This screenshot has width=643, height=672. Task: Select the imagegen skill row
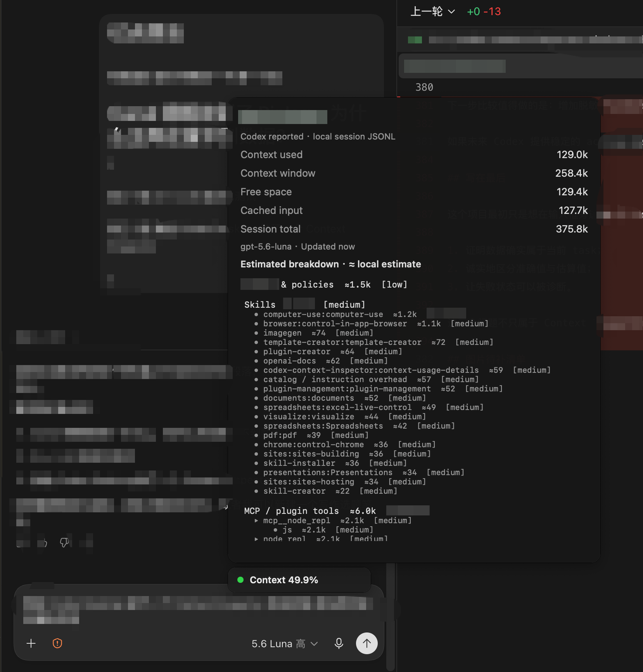point(314,333)
